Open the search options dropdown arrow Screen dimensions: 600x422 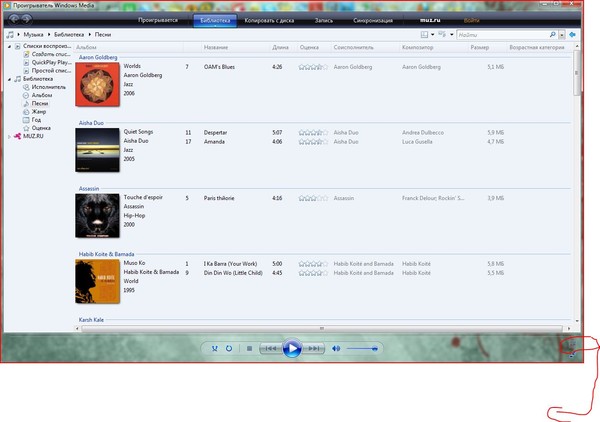pos(561,35)
